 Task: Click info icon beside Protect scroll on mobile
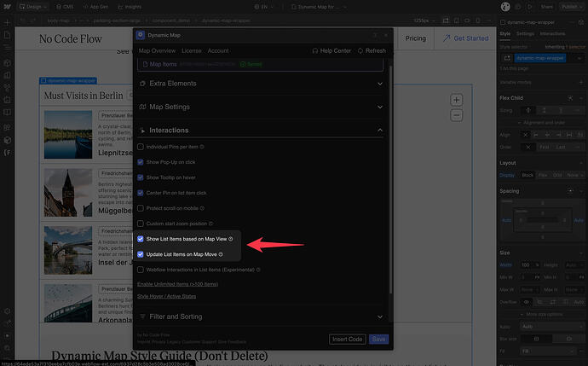coord(202,208)
